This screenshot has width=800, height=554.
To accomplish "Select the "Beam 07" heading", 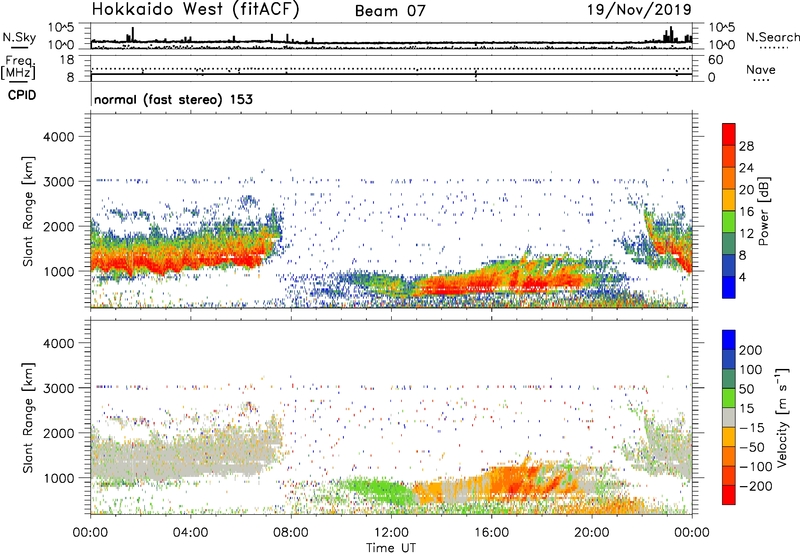I will click(x=390, y=11).
